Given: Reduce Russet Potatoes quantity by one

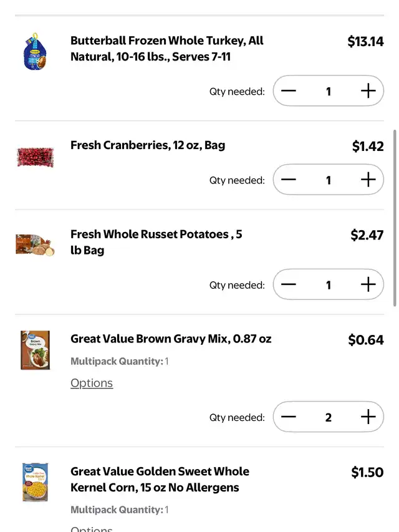Looking at the screenshot, I should point(289,285).
